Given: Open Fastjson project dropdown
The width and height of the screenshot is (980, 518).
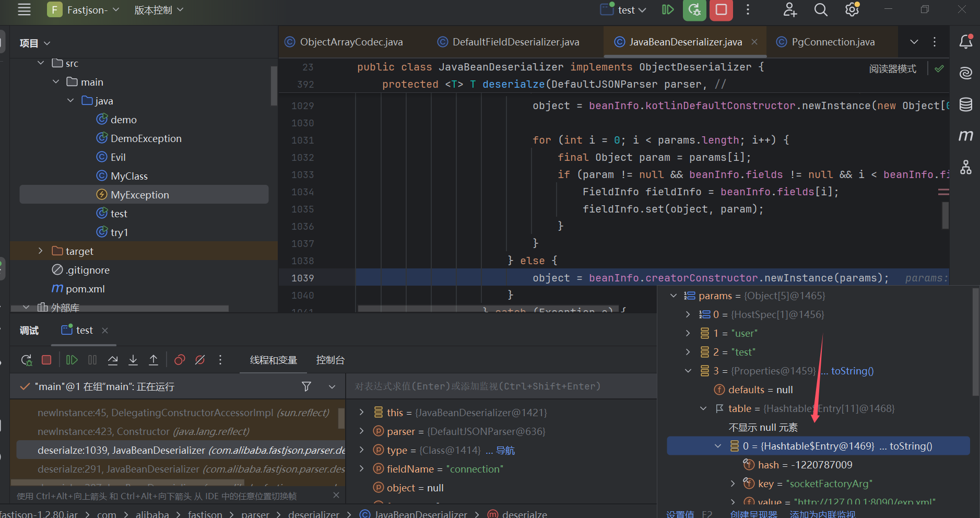Looking at the screenshot, I should coord(84,9).
